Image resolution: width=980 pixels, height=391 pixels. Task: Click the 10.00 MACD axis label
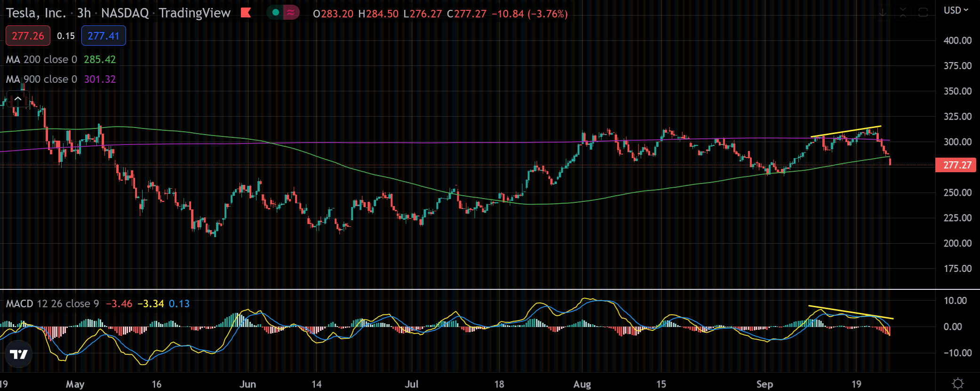point(955,301)
